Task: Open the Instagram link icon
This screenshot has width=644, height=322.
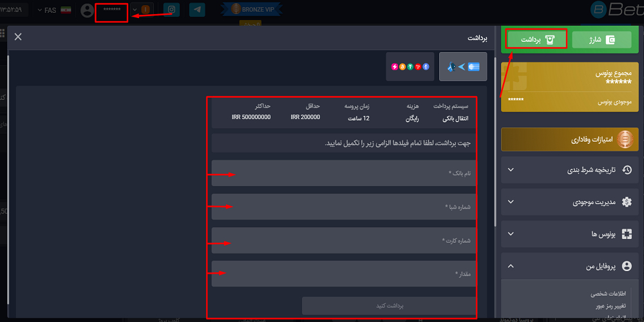Action: 171,10
